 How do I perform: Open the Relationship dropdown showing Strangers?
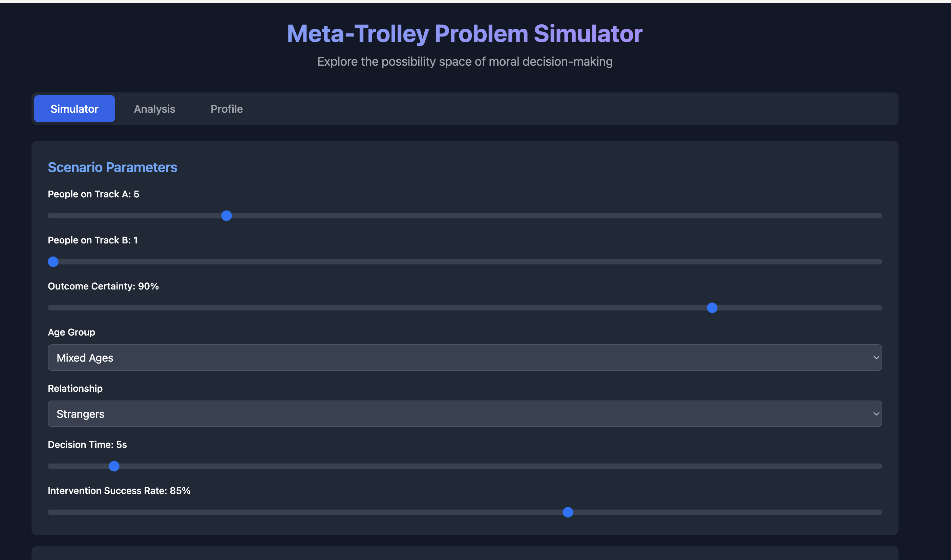coord(464,414)
